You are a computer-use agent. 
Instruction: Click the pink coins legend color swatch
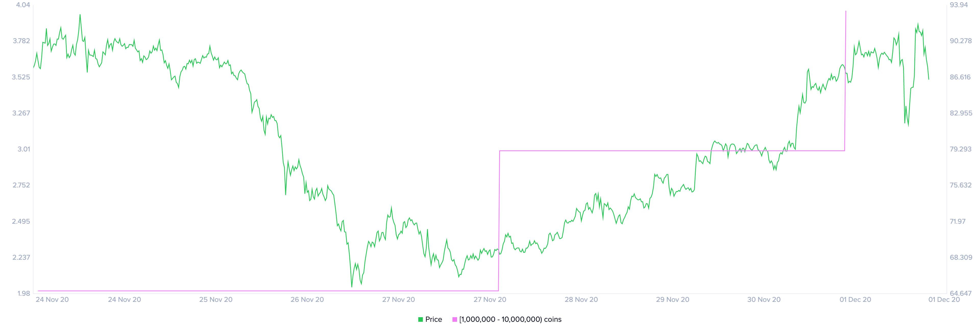(454, 319)
